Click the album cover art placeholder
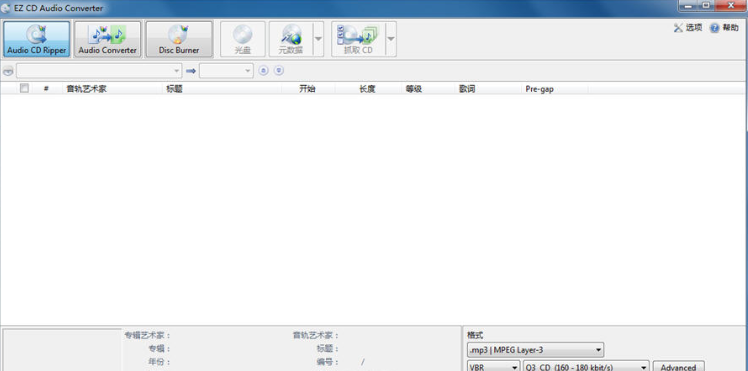Viewport: 748px width, 371px height. click(x=62, y=350)
